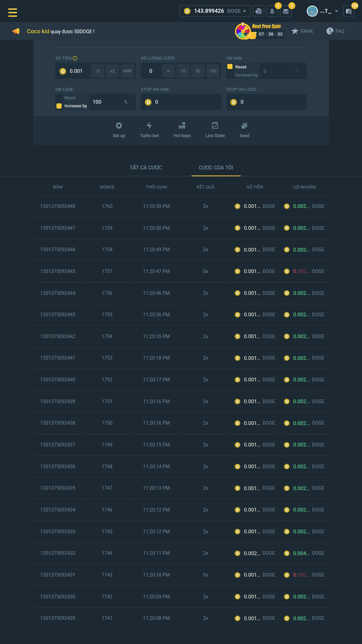Set the bet to MIN amount

click(x=127, y=71)
